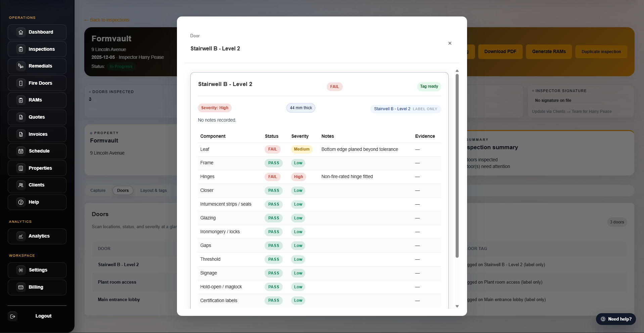Close the Stairwell B door dialog

pos(450,43)
